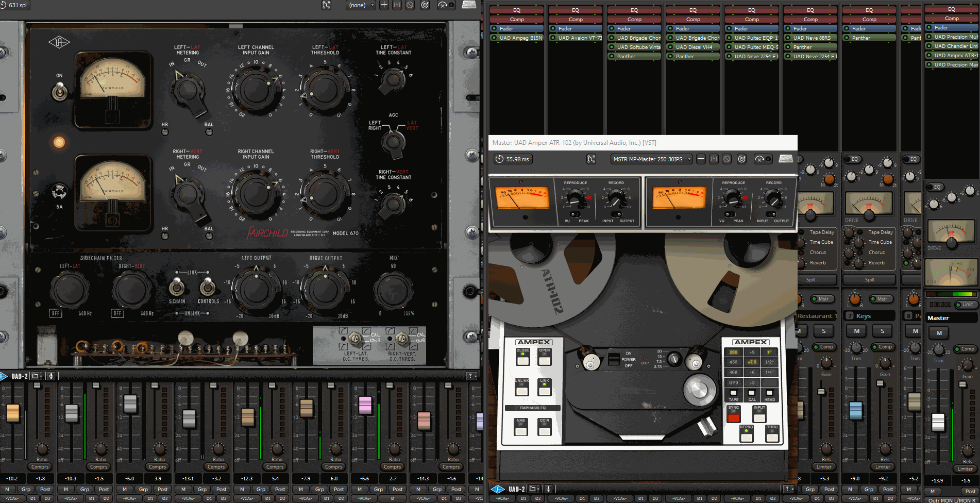Click bypass power icon in ATR-102 toolbar
Screen dimensions: 980x503
(741, 159)
